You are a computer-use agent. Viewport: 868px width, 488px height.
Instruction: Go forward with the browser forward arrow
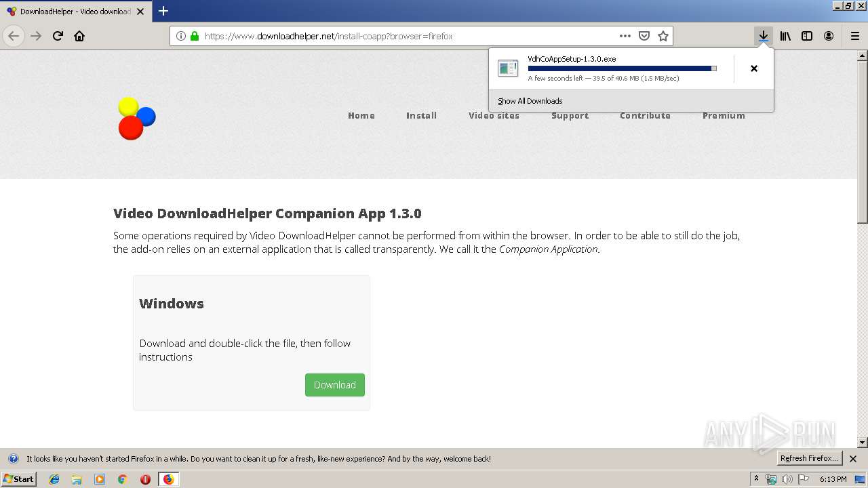tap(36, 36)
